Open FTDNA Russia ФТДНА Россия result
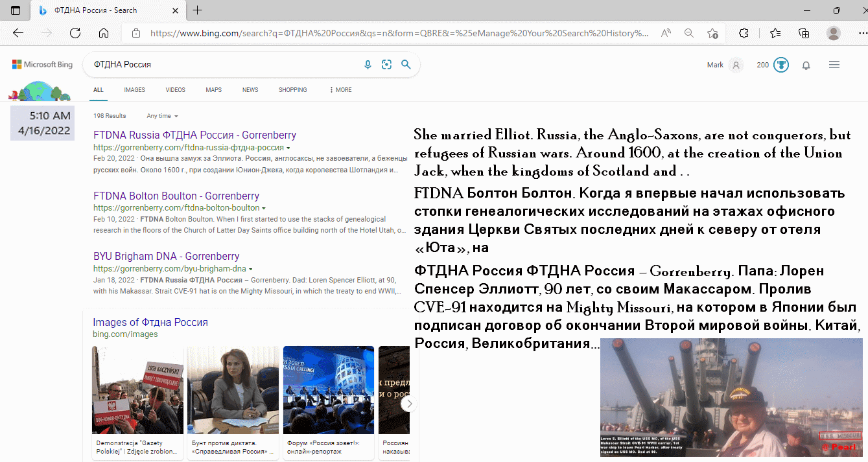 point(194,135)
